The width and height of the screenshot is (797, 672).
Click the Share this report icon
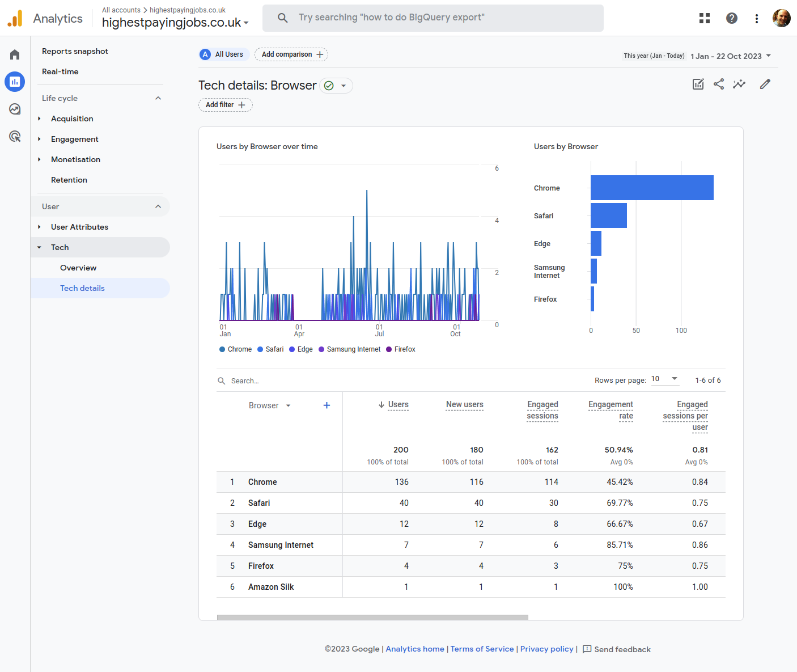pos(719,84)
